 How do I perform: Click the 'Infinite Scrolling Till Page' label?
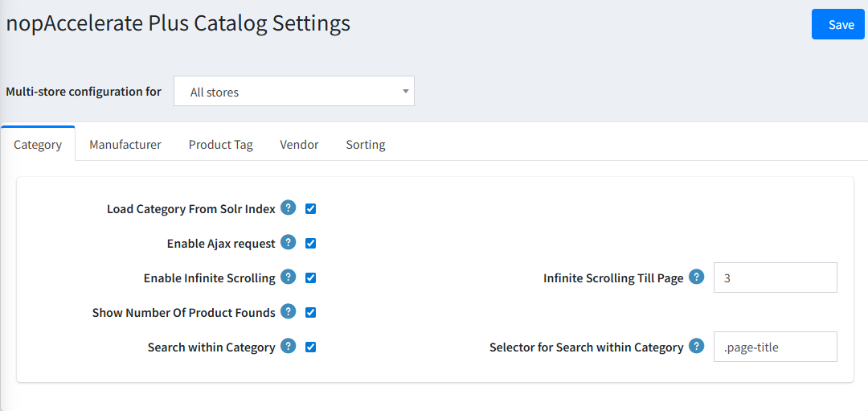tap(613, 278)
